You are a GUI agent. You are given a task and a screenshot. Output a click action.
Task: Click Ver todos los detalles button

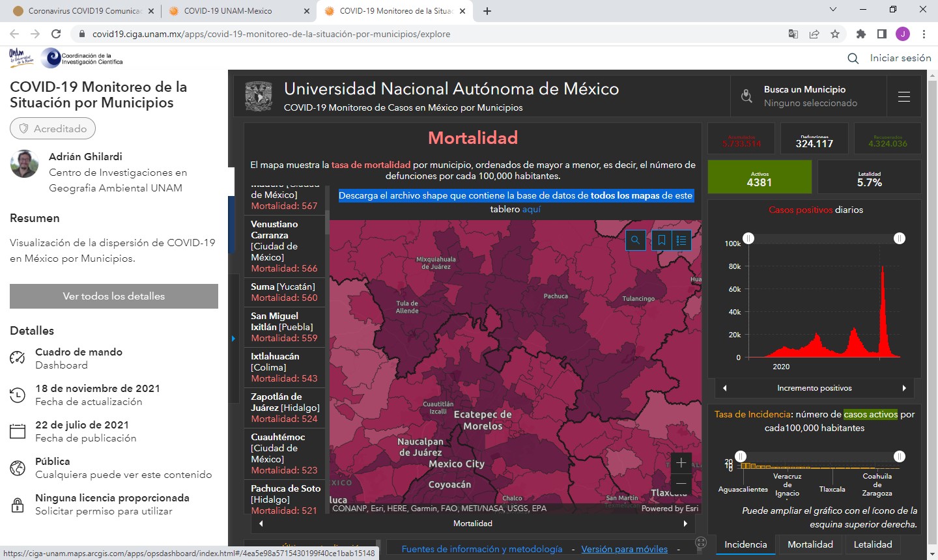[114, 296]
